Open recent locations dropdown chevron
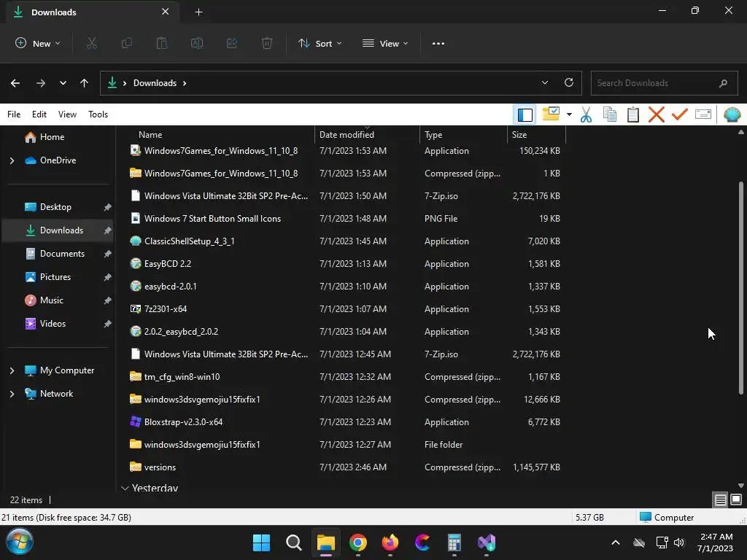 pos(63,83)
